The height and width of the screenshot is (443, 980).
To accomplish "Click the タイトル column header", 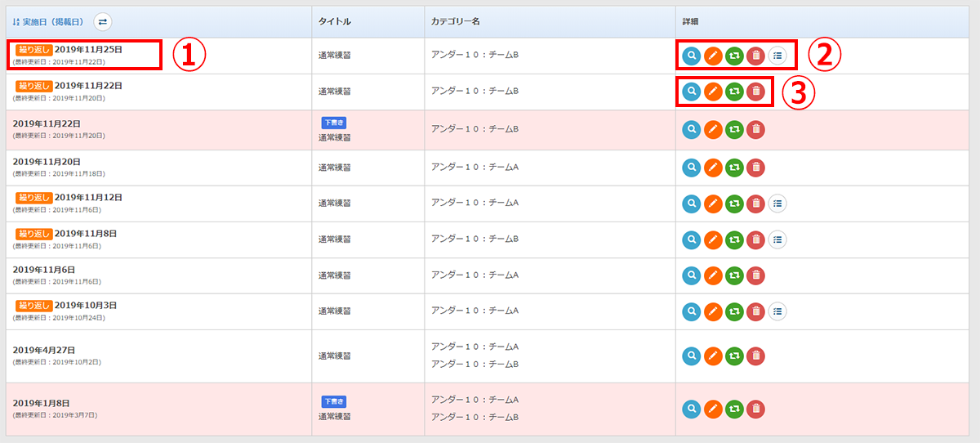I will [x=334, y=21].
